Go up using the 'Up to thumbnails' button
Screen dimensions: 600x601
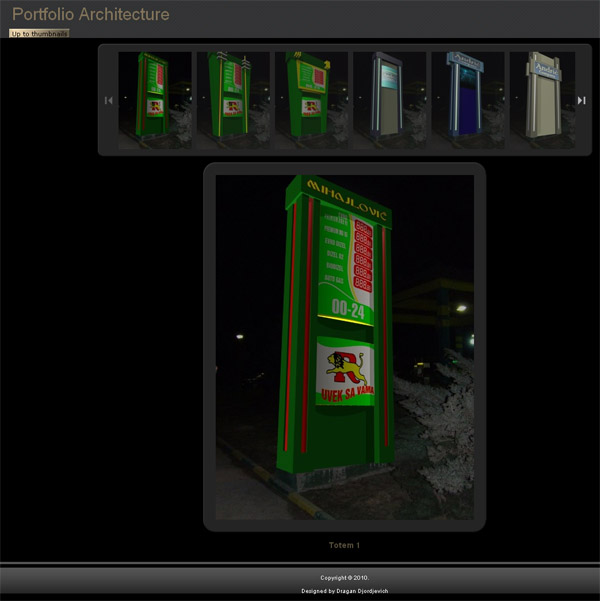click(39, 34)
